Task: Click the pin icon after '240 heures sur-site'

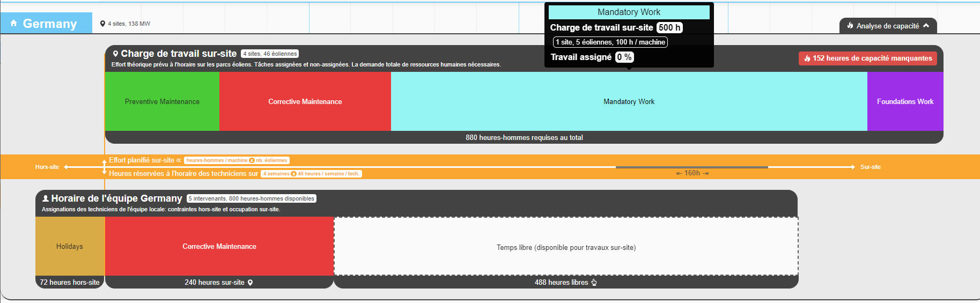Action: 250,283
